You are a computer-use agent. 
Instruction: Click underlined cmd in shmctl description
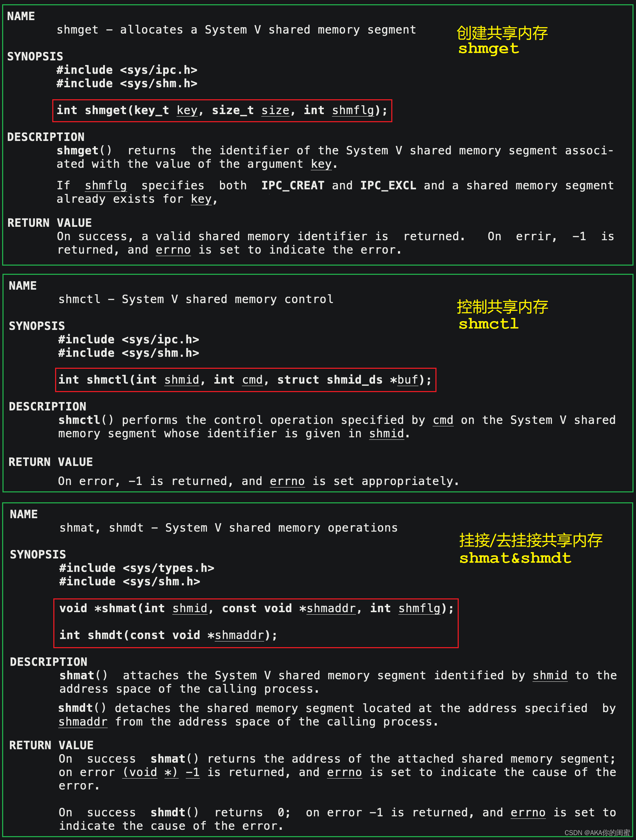(x=443, y=420)
